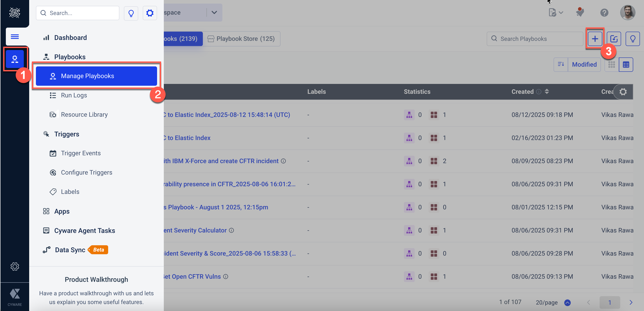
Task: Open the bottom sidebar settings gear
Action: (15, 267)
